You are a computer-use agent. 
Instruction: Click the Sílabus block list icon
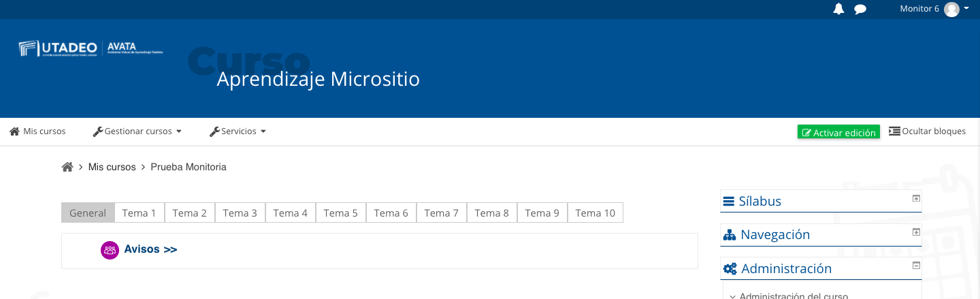[x=729, y=202]
